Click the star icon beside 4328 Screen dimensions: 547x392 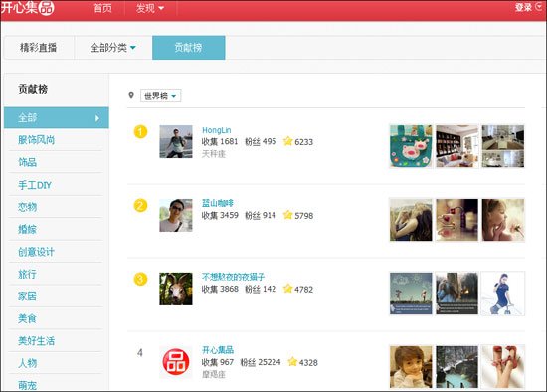(x=292, y=362)
